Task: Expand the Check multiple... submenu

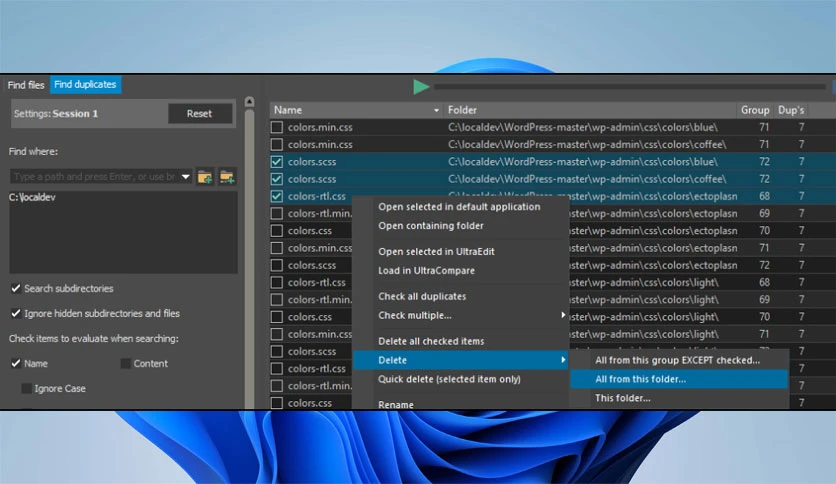Action: tap(461, 316)
